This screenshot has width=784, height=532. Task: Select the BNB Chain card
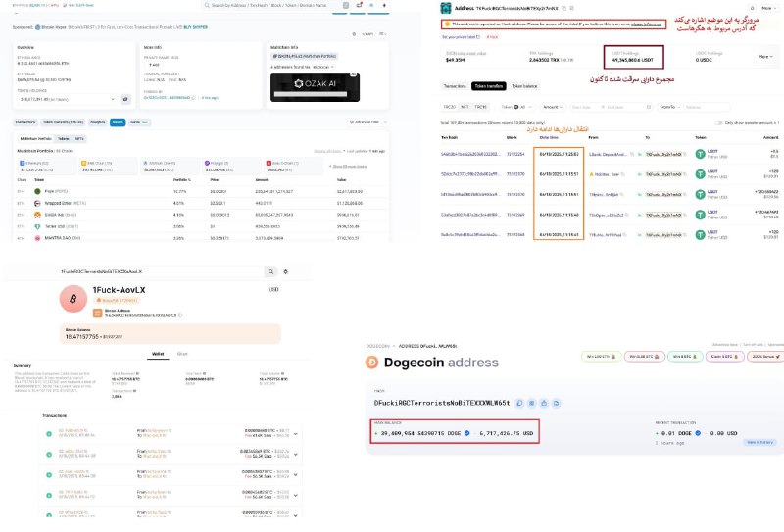[108, 167]
